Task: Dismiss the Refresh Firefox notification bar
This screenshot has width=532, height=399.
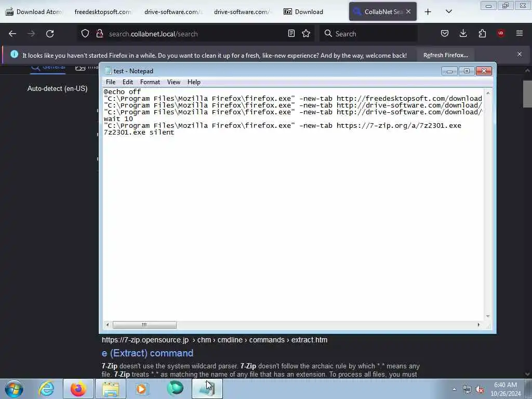Action: click(x=520, y=54)
